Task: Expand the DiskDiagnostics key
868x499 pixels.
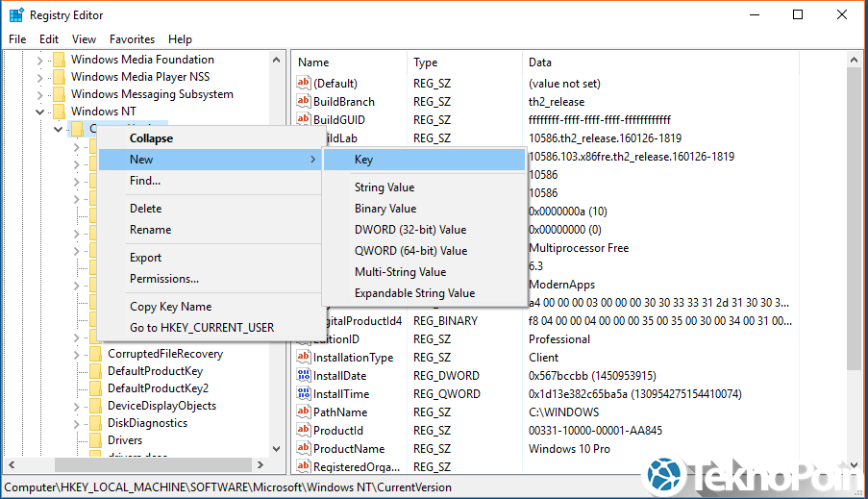Action: pyautogui.click(x=76, y=424)
